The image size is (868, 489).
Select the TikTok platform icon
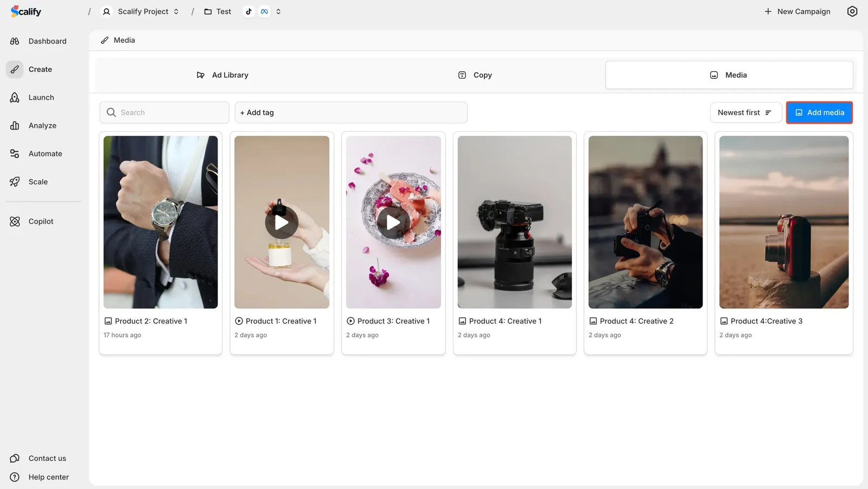248,11
